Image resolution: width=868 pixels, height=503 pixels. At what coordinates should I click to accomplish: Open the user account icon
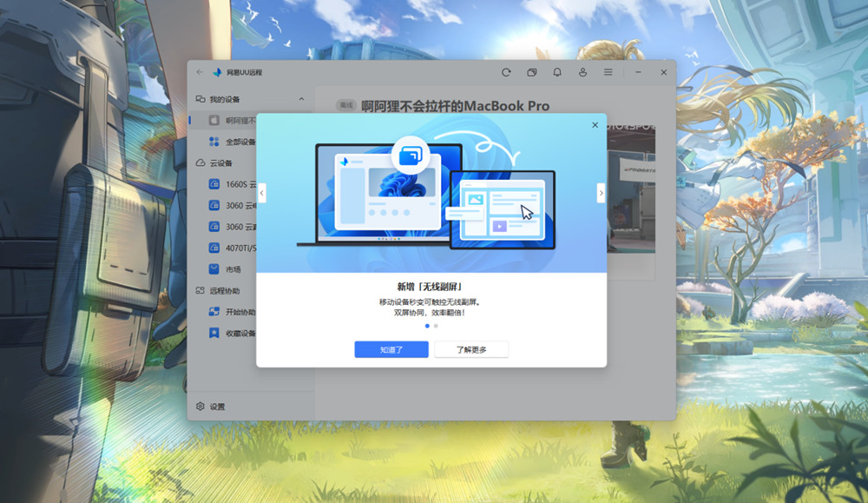tap(583, 73)
